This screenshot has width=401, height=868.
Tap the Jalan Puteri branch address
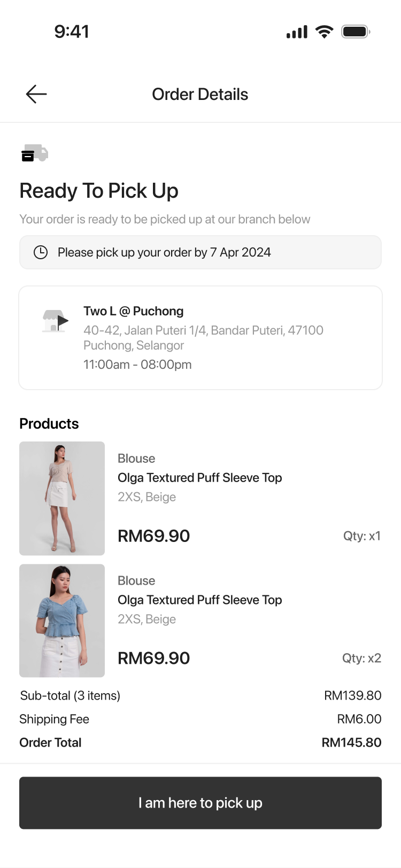[203, 338]
